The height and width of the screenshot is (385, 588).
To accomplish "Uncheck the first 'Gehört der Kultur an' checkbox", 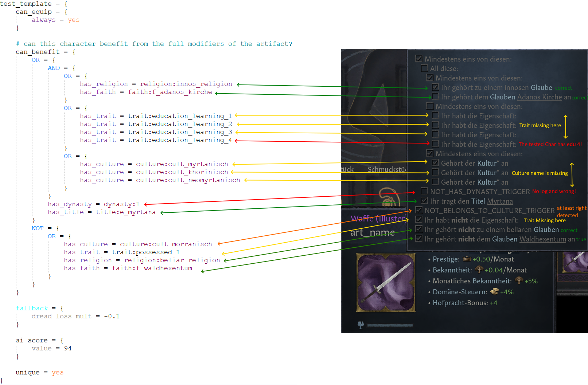I will 435,163.
